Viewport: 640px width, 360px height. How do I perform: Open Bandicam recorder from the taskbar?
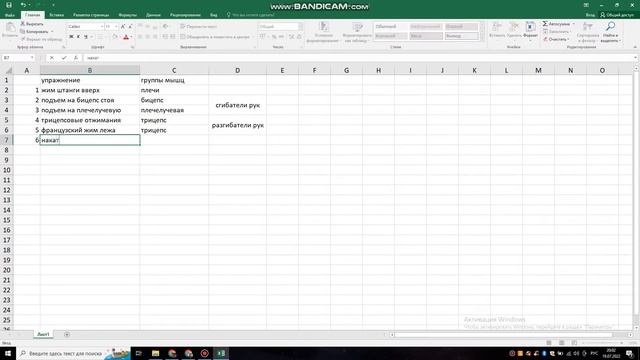pyautogui.click(x=204, y=353)
